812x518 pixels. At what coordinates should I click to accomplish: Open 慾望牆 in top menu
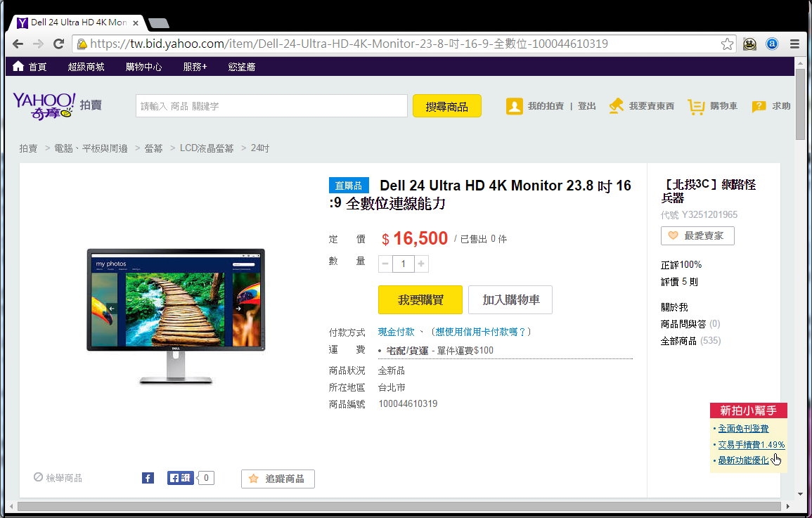click(x=242, y=67)
